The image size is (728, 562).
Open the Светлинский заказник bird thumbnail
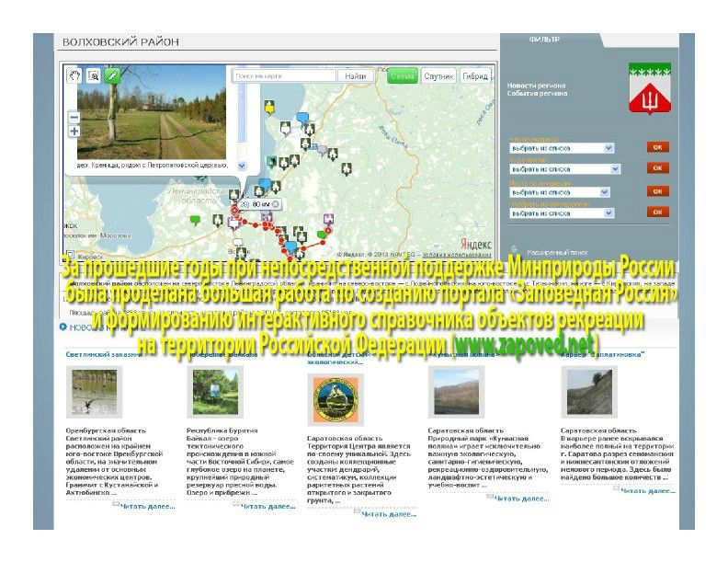93,391
